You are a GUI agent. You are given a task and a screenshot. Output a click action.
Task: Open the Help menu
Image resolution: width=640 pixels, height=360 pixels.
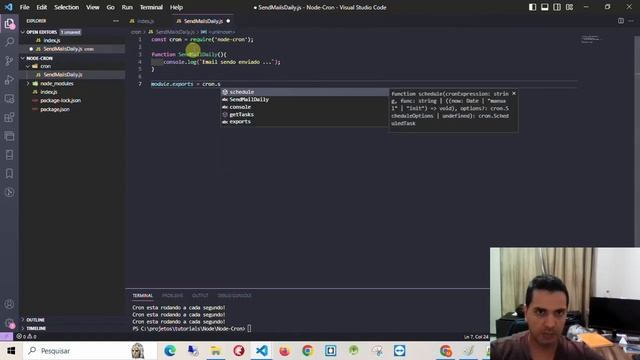176,7
